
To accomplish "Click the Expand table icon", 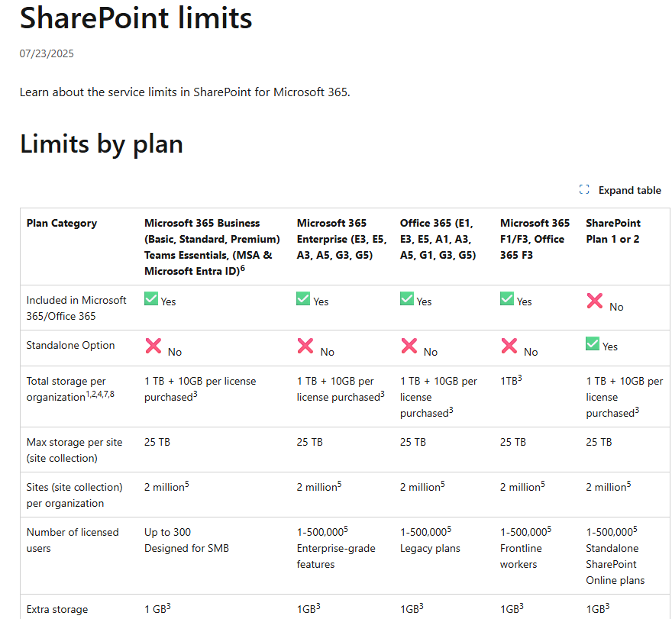I will [x=584, y=189].
